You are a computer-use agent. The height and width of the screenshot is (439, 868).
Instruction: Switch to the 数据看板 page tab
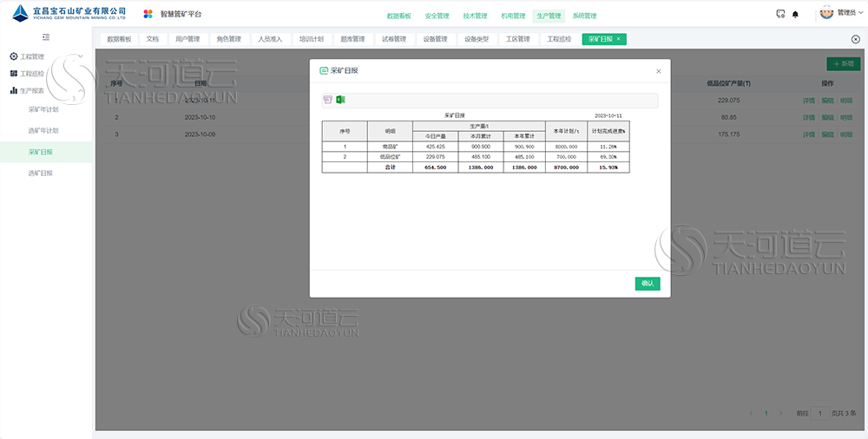[x=119, y=39]
